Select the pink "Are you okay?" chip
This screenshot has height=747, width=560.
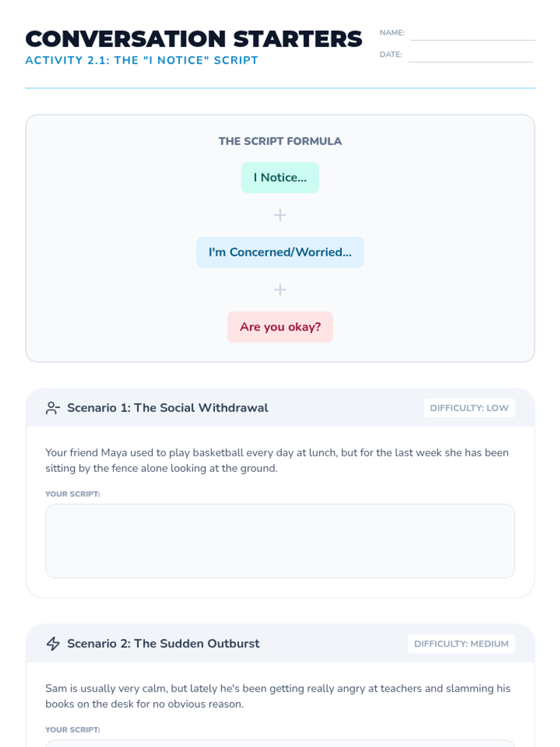[x=280, y=327]
